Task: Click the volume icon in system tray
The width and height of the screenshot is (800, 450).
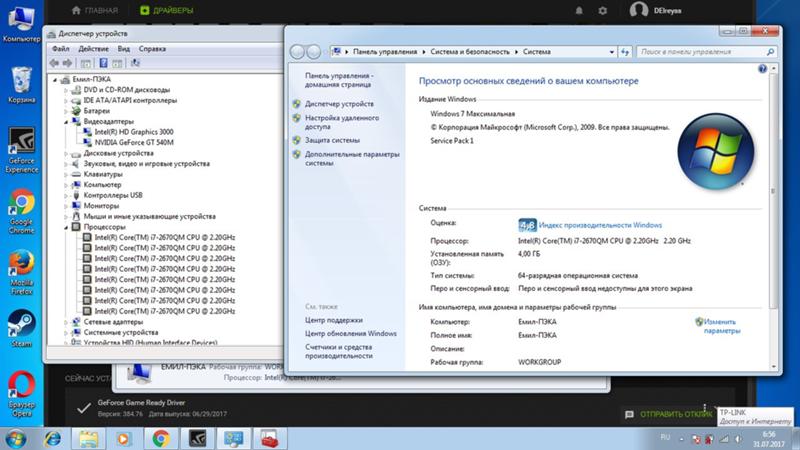Action: pyautogui.click(x=738, y=439)
